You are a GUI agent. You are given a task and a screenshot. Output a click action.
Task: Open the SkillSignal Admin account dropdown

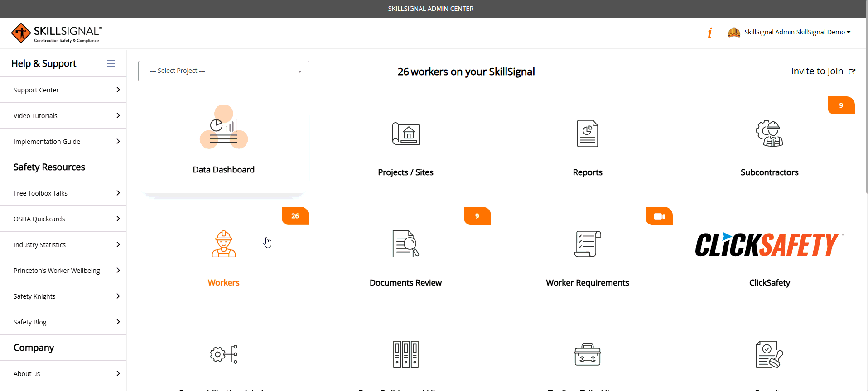tap(797, 32)
